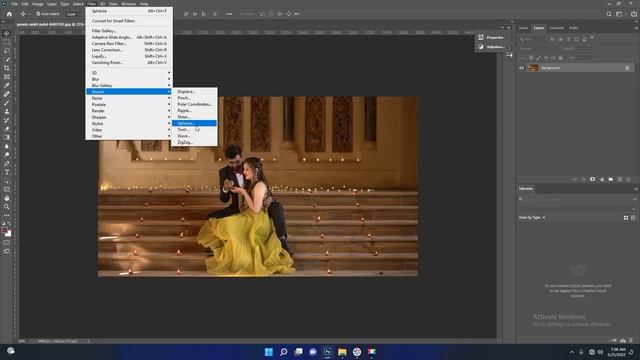The image size is (640, 360).
Task: Open Edit Toolbar three-dots button
Action: (7, 215)
